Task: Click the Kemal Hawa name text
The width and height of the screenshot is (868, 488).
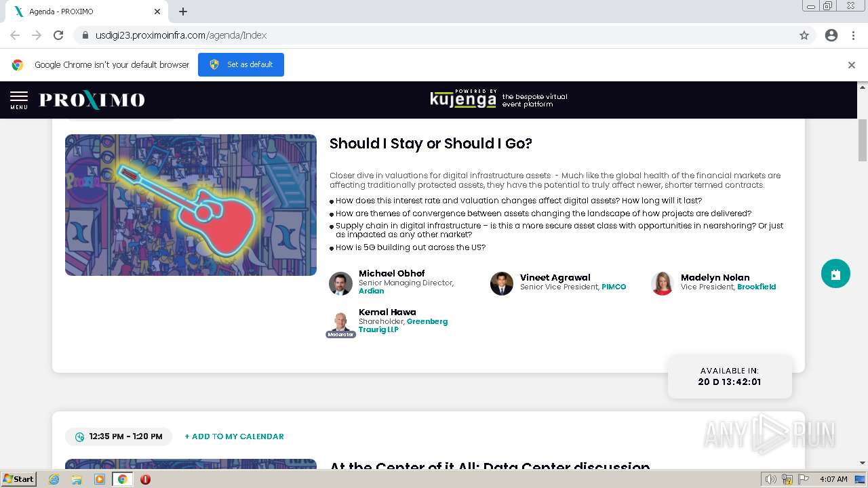Action: click(x=387, y=312)
